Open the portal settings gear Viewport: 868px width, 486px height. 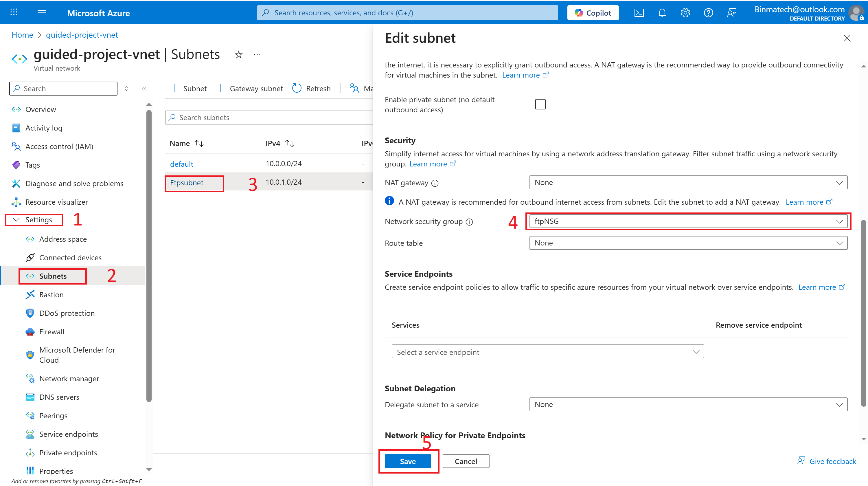[685, 13]
